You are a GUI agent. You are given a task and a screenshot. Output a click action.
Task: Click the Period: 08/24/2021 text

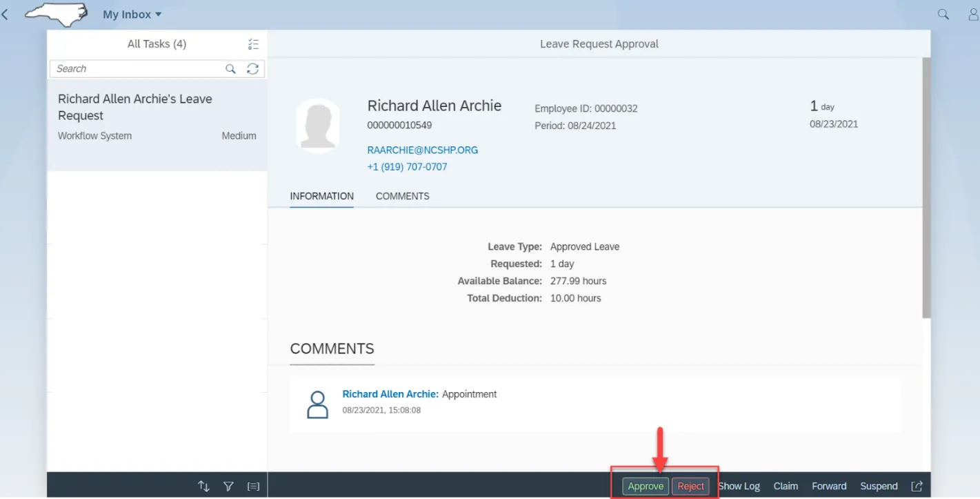tap(575, 126)
